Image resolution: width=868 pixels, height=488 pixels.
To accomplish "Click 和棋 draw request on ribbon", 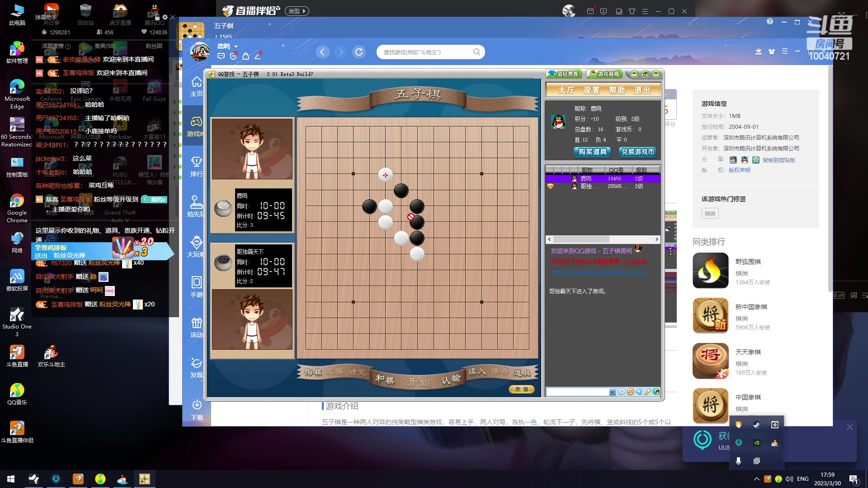I will pyautogui.click(x=385, y=379).
